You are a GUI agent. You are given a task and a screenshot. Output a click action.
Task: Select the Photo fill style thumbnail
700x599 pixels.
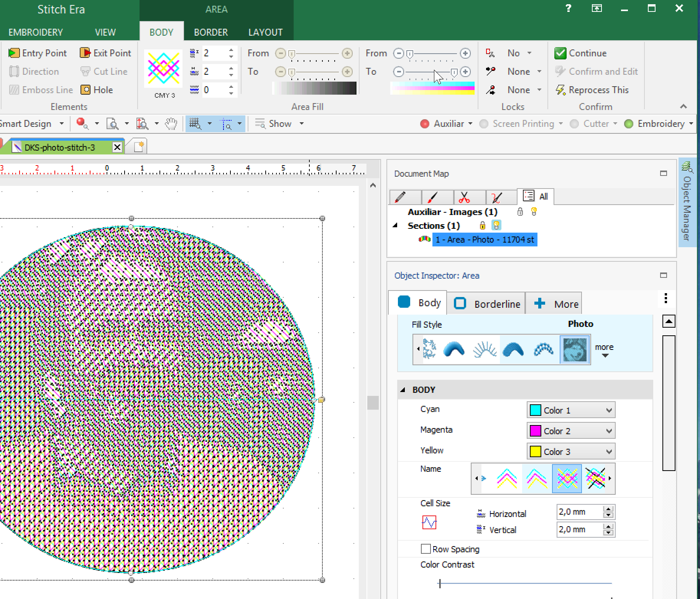tap(575, 349)
